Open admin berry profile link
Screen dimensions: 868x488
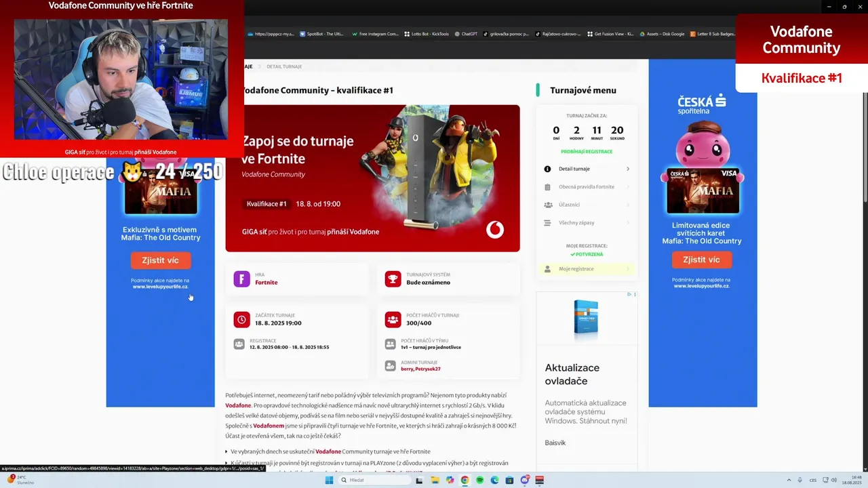pos(407,369)
